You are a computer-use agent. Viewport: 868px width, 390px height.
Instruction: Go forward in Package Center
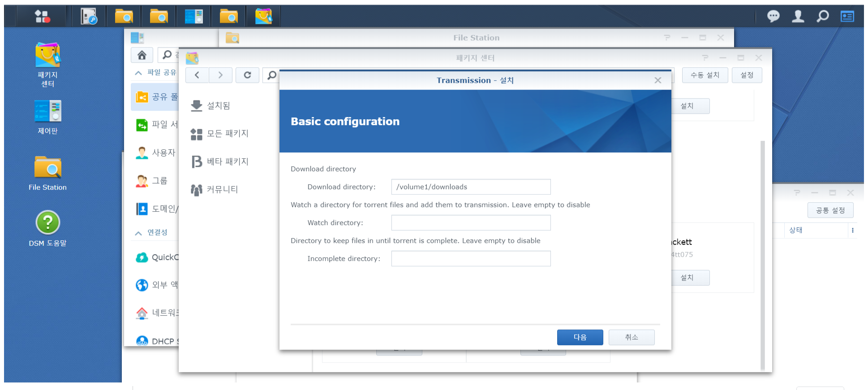220,75
